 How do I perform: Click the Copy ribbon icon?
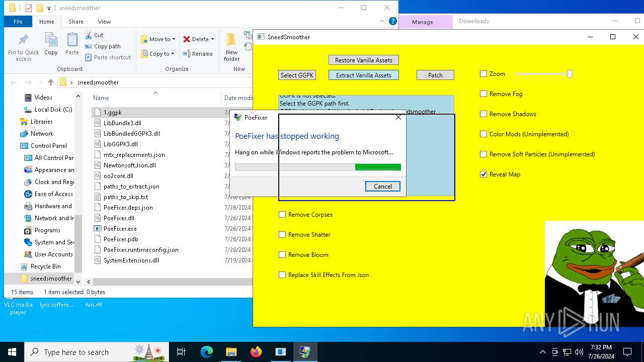coord(51,44)
